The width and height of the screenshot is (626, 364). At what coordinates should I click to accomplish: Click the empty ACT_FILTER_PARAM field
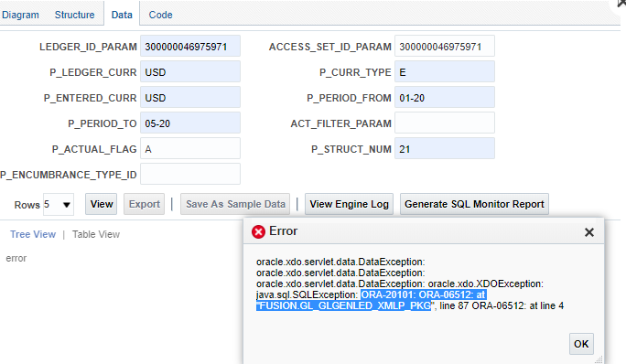445,123
